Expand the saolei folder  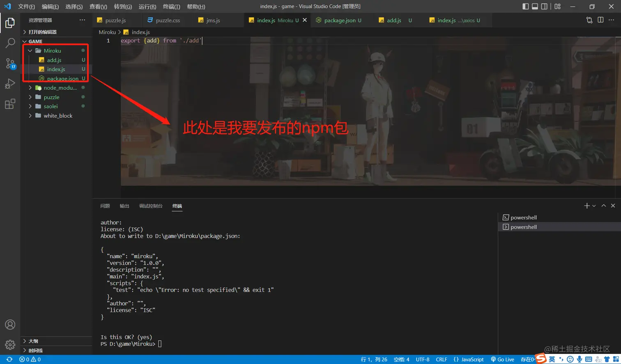(x=57, y=106)
